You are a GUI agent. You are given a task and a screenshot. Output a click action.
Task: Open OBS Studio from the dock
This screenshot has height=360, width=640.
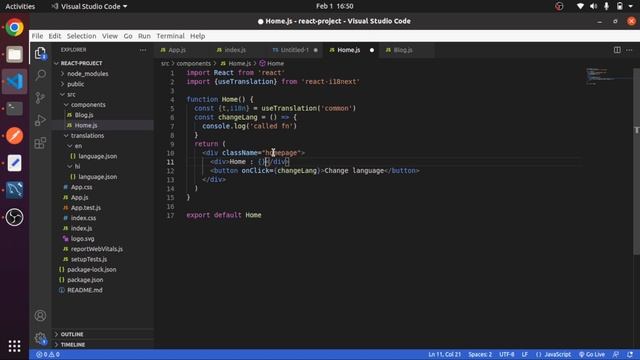point(14,217)
